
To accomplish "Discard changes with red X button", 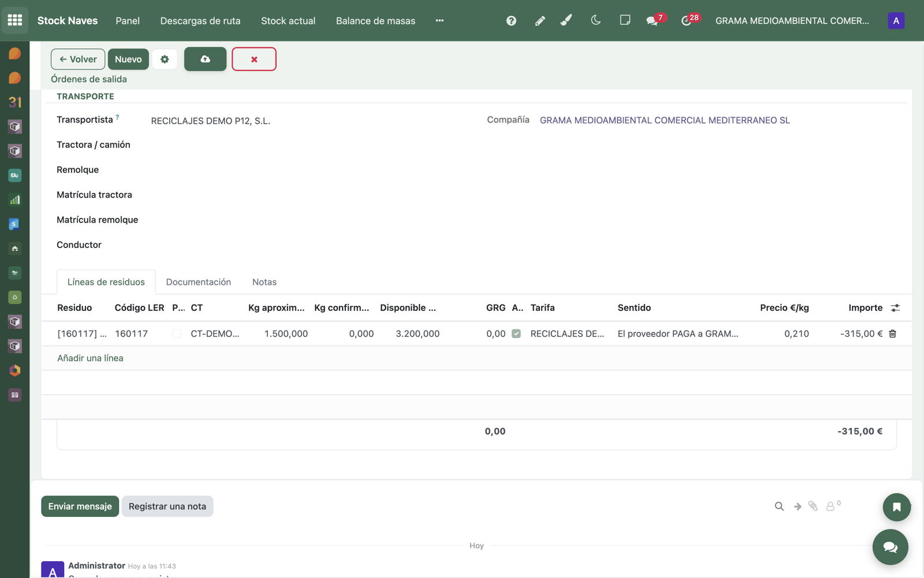I will click(254, 59).
